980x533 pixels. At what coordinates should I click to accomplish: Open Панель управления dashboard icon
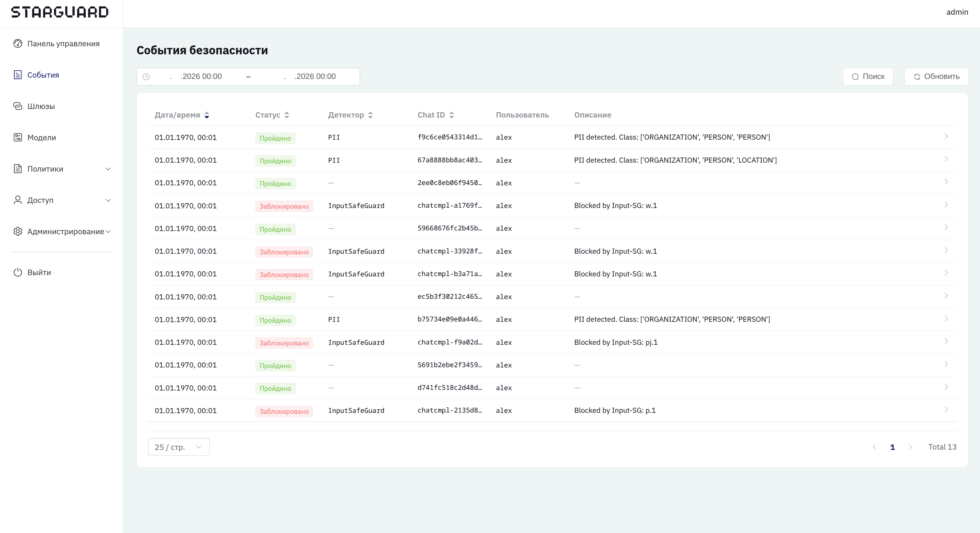coord(18,43)
